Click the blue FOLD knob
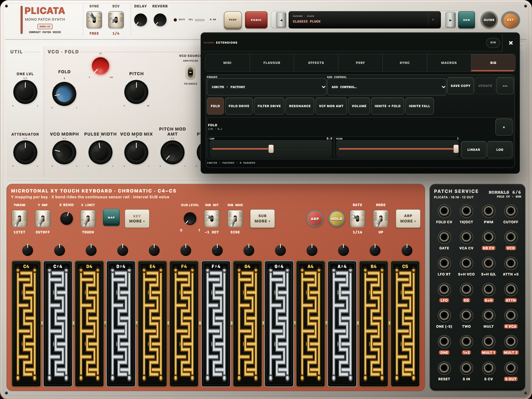The width and height of the screenshot is (532, 399). point(64,94)
